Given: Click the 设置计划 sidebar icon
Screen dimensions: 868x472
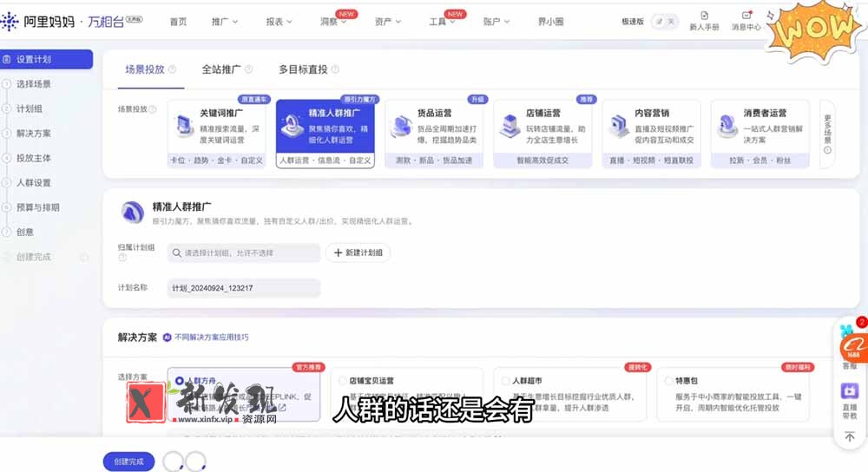Looking at the screenshot, I should click(7, 59).
